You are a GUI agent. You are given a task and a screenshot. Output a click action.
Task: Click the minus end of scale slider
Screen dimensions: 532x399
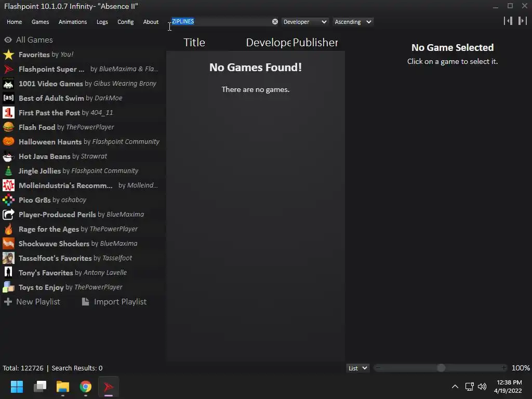pos(378,368)
